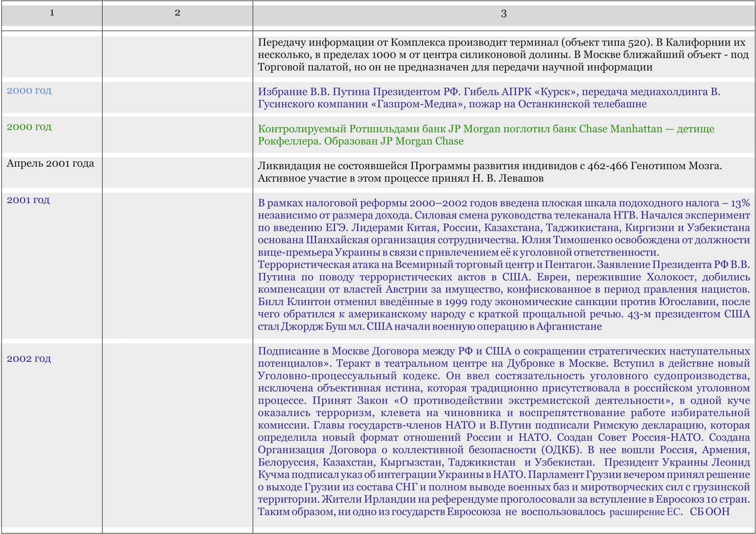Image resolution: width=756 pixels, height=534 pixels.
Task: Click the paragraph starting 'Передачу информации от Комплекса'
Action: point(503,55)
